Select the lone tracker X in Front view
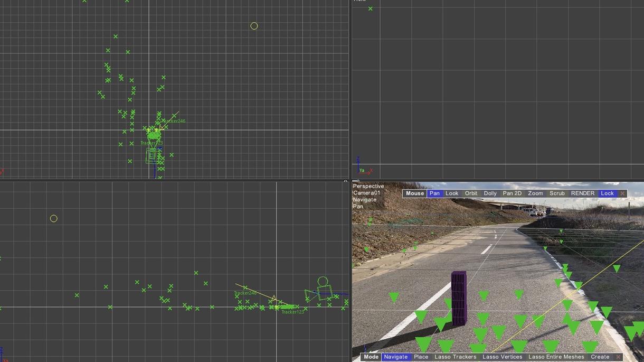The image size is (644, 362). click(x=371, y=8)
